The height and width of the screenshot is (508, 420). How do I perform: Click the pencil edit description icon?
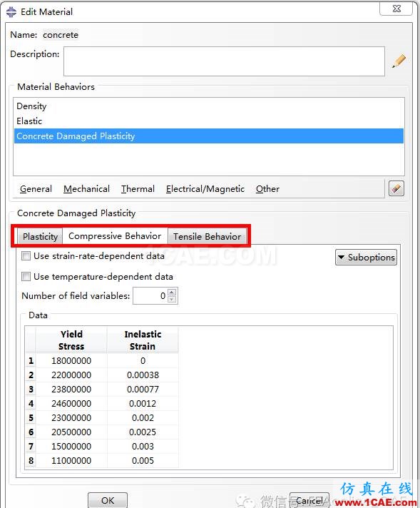click(399, 61)
